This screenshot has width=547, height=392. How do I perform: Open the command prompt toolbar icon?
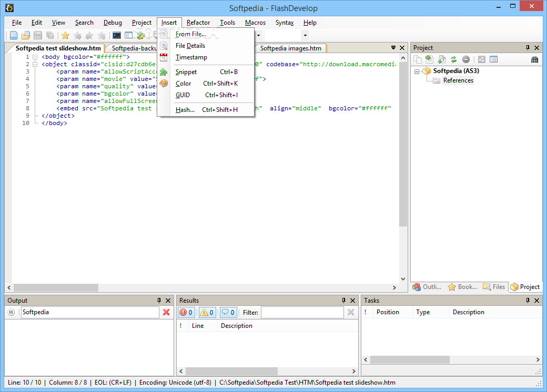click(117, 35)
